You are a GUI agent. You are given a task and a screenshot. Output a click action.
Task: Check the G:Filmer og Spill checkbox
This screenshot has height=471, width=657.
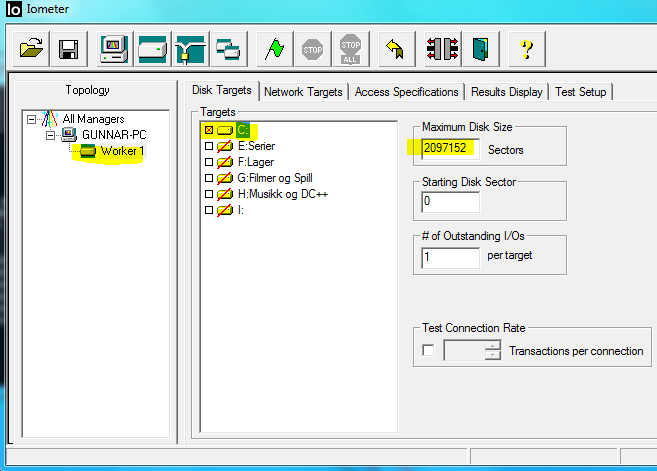pos(209,178)
